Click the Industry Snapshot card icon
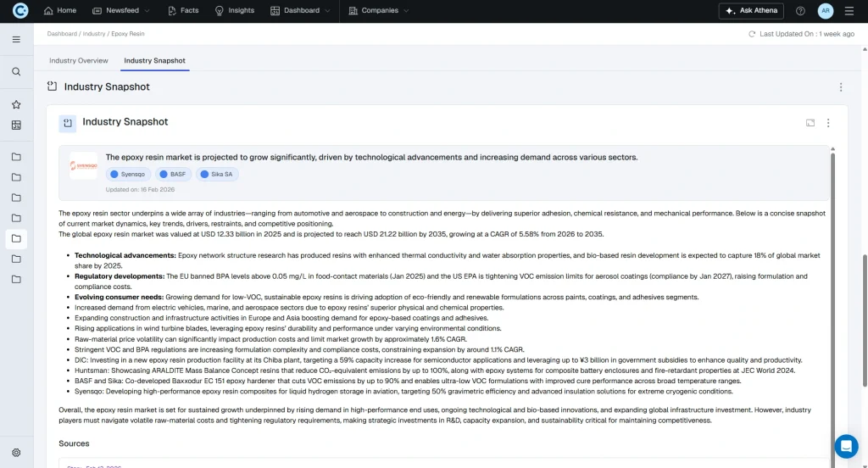 [68, 123]
